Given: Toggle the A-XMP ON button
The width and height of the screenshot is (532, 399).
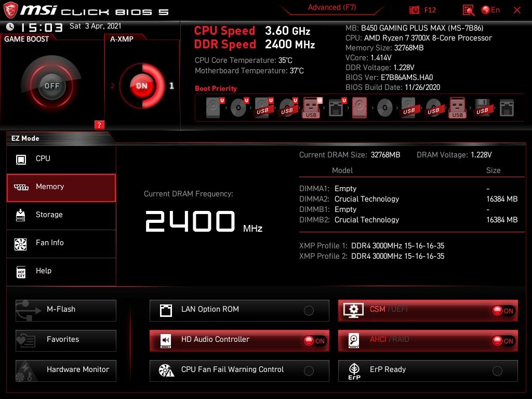Looking at the screenshot, I should coord(142,86).
